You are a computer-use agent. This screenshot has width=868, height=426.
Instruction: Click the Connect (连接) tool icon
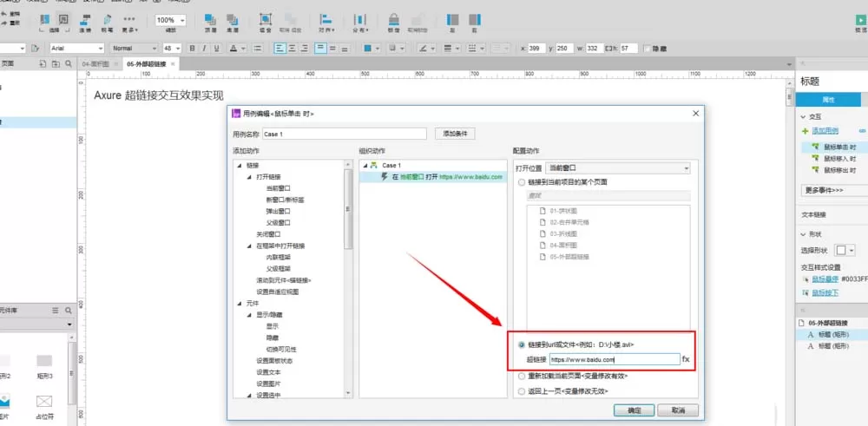coord(85,21)
